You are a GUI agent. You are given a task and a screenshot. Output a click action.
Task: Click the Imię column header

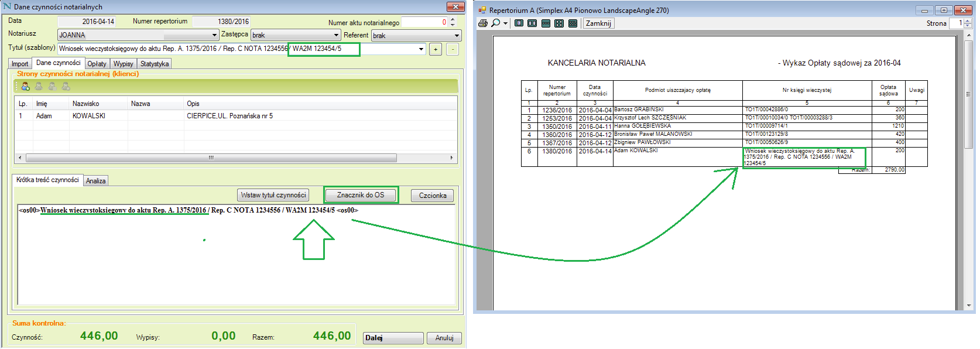[x=50, y=104]
